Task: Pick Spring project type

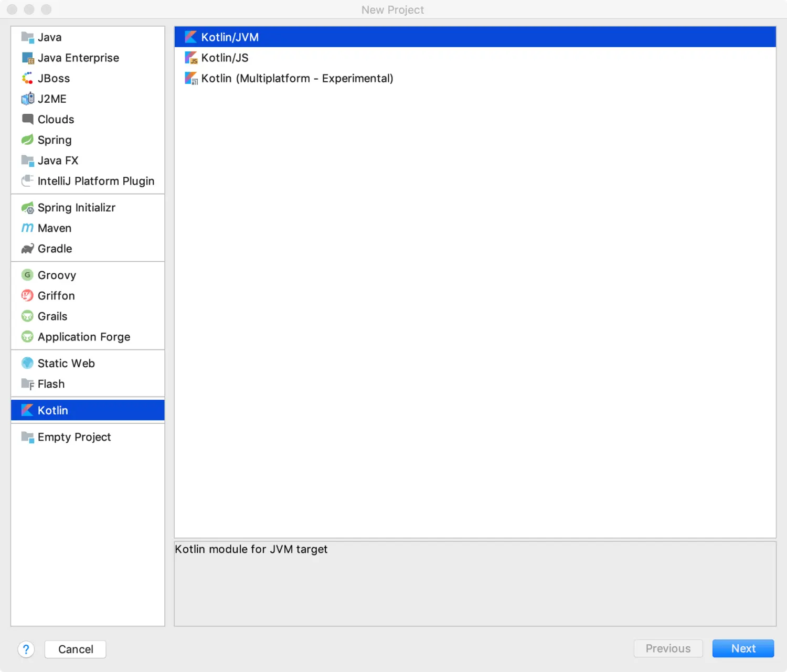Action: [88, 140]
